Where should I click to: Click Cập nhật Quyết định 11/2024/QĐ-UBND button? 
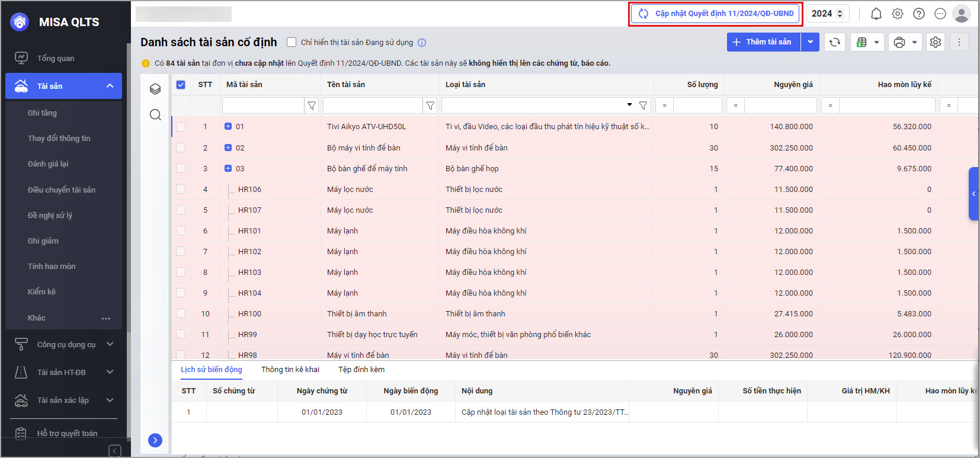pyautogui.click(x=716, y=14)
